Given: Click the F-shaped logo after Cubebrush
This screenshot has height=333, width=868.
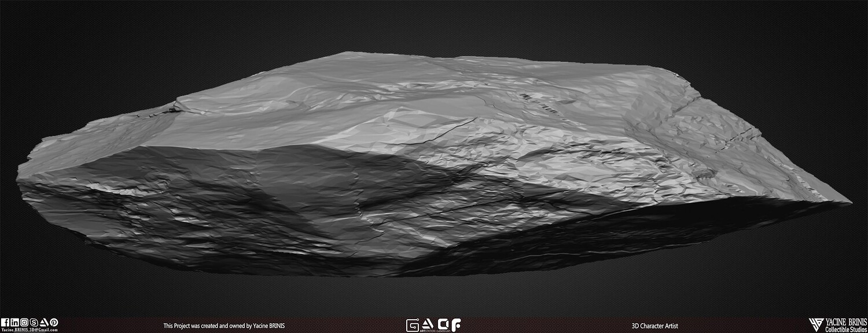Looking at the screenshot, I should 456,325.
